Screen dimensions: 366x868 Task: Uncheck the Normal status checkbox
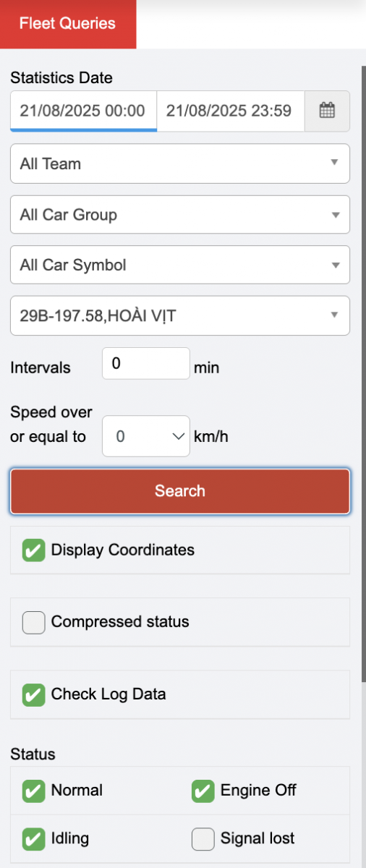34,791
